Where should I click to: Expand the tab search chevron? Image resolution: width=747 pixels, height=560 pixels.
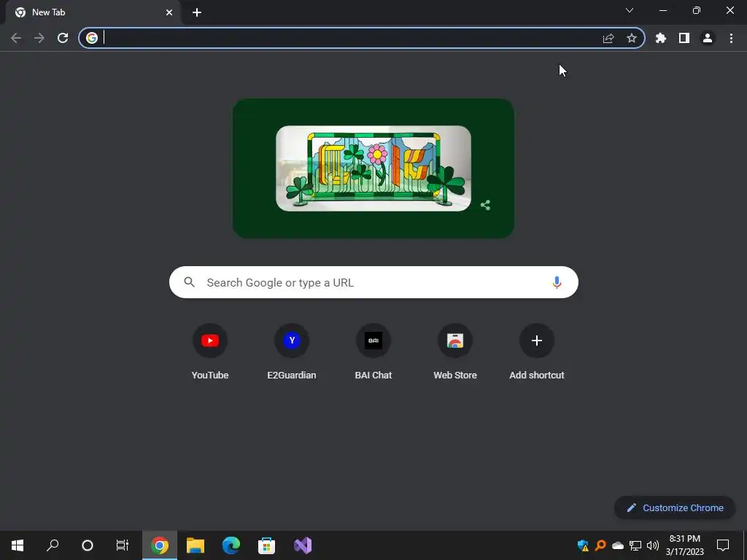630,10
